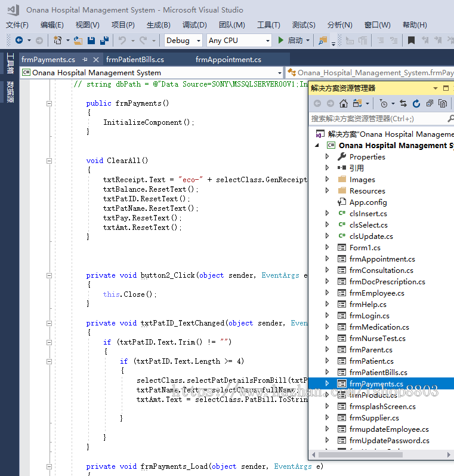Viewport: 454px width, 476px height.
Task: Click the switch views icon in Solution Explorer
Action: pyautogui.click(x=357, y=103)
